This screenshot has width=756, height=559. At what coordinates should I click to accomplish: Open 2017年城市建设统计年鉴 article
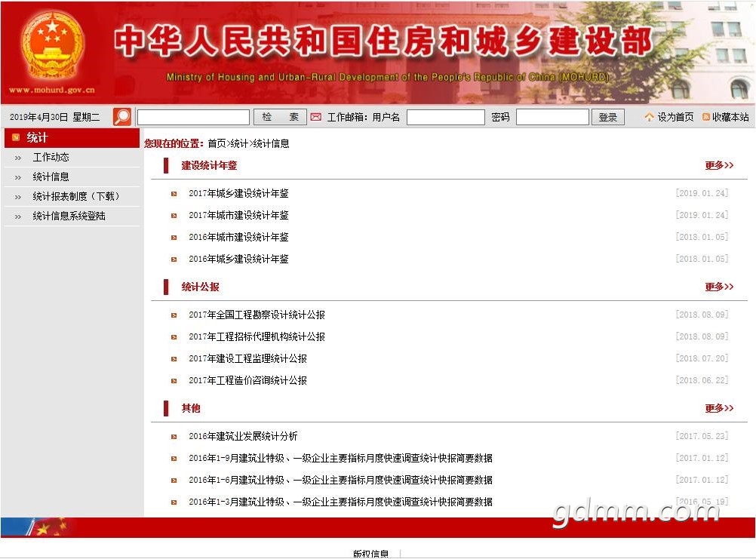[x=238, y=215]
